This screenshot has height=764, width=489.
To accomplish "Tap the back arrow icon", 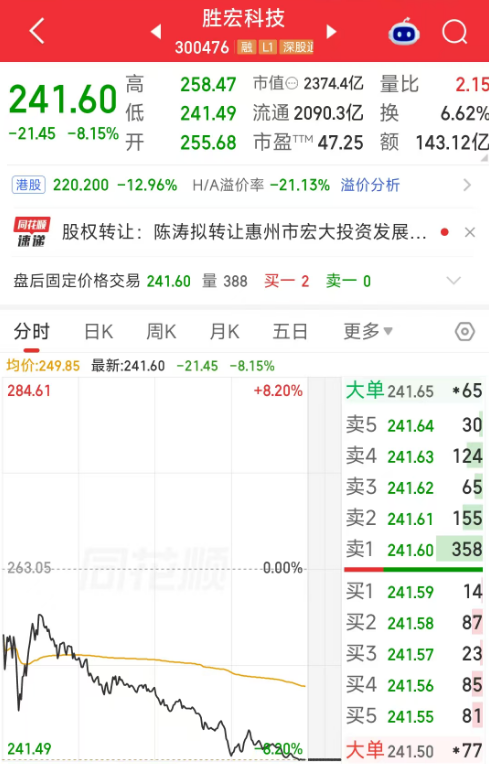I will 37,31.
